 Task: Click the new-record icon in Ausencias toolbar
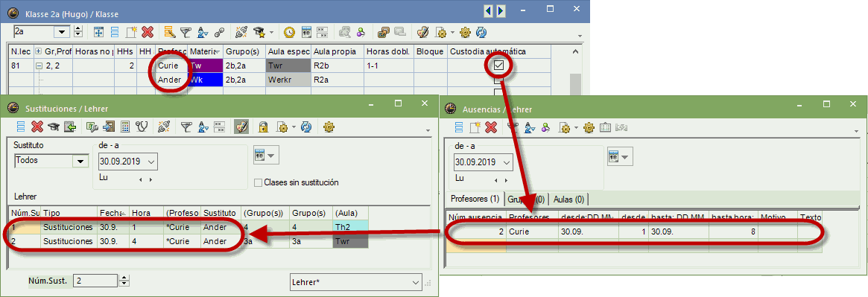click(x=475, y=127)
